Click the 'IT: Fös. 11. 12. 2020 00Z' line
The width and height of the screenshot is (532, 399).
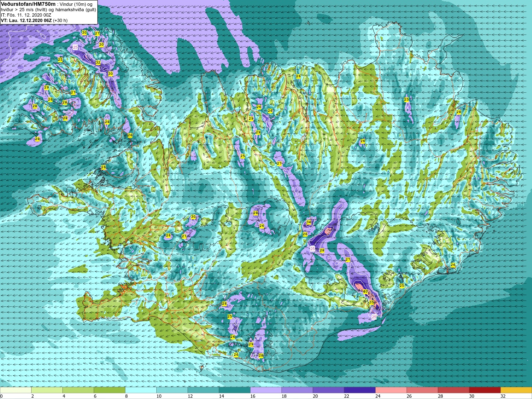click(x=26, y=15)
